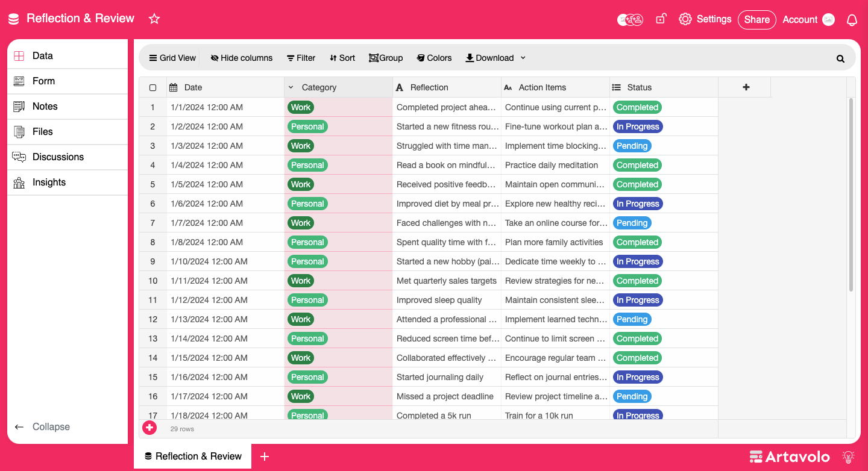
Task: Click the Status column header
Action: coord(664,87)
